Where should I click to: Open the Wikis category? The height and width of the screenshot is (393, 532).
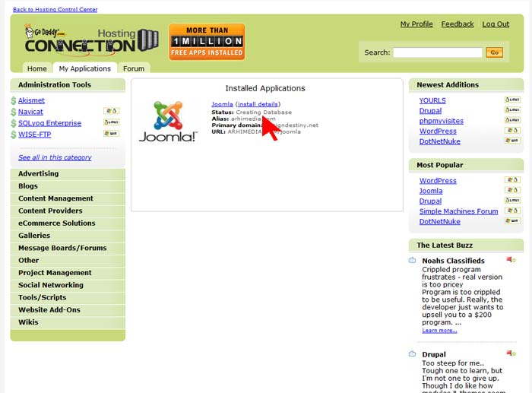click(68, 322)
